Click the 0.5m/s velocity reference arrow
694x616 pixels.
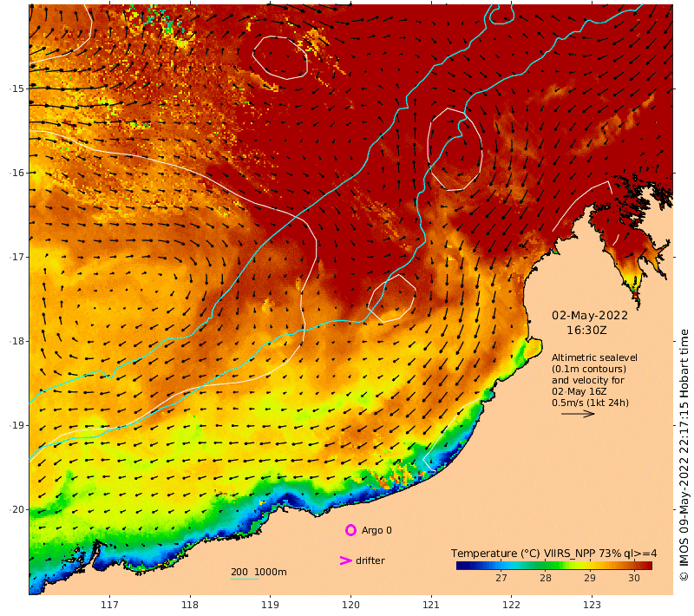[578, 414]
